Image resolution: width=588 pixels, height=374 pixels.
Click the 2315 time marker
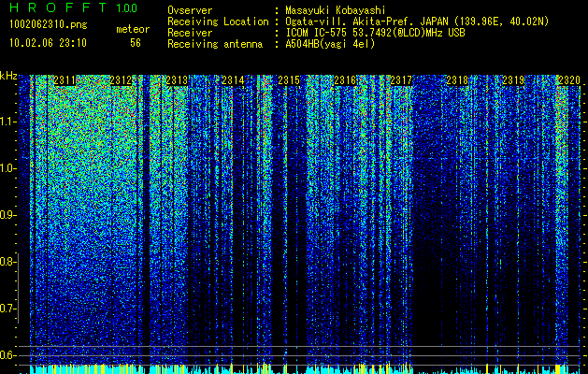pos(289,80)
